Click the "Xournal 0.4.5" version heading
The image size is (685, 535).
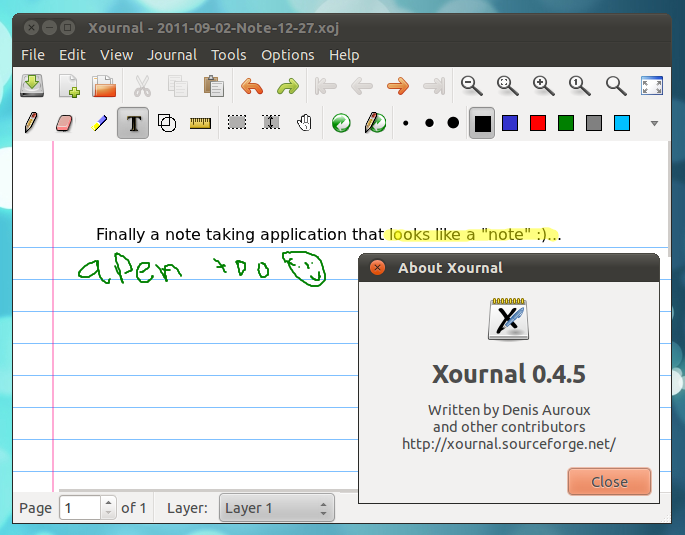[x=509, y=374]
